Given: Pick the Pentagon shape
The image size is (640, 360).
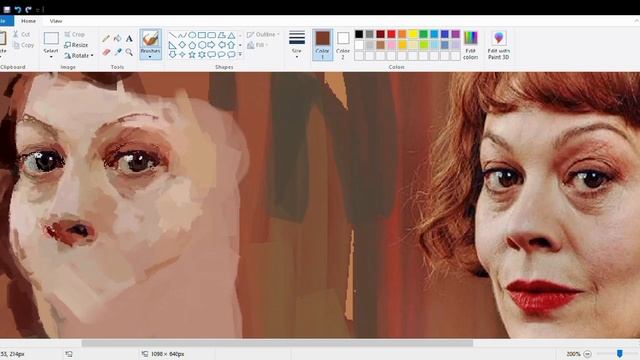Looking at the screenshot, I should coord(192,45).
